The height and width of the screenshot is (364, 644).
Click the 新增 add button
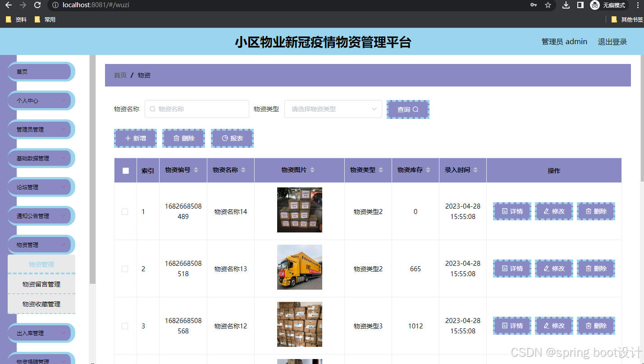(135, 138)
